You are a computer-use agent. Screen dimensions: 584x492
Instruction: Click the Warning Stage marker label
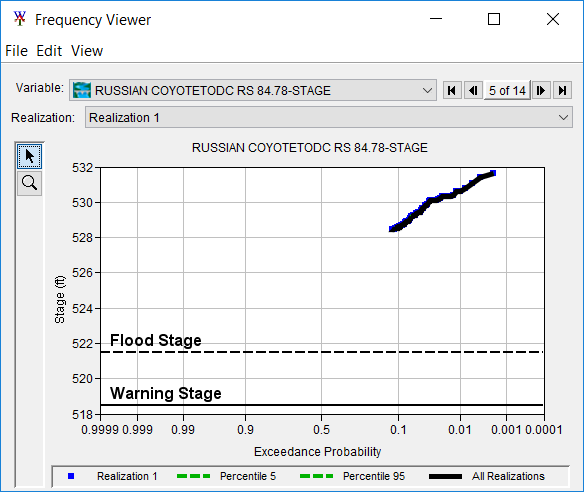tap(166, 393)
